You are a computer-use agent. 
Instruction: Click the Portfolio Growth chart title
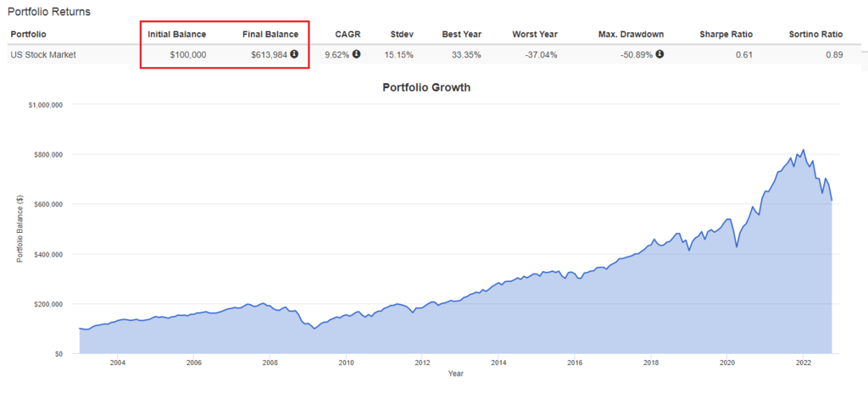point(426,87)
